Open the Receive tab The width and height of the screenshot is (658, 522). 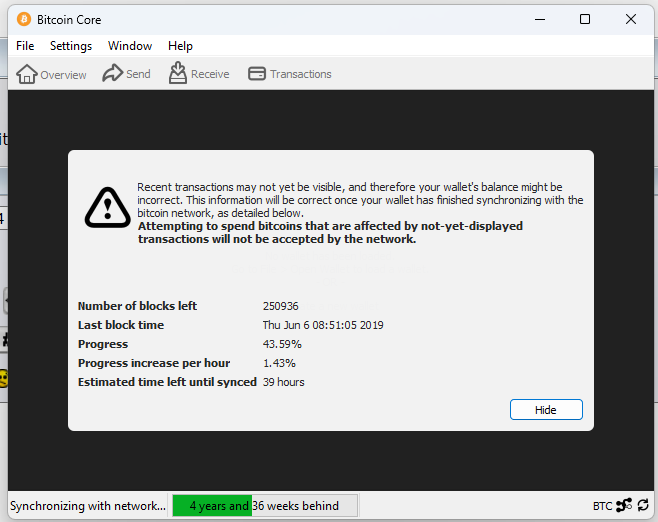click(x=199, y=73)
